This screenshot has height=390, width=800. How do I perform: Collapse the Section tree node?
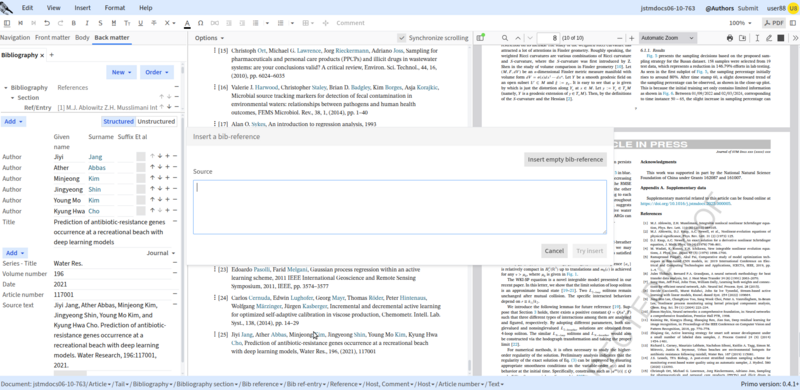13,98
